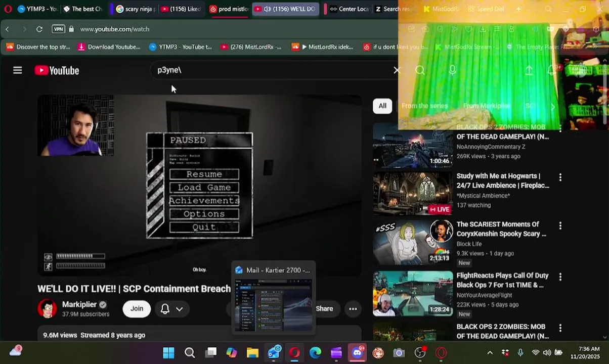Open Markiplier channel name link
Image resolution: width=609 pixels, height=364 pixels.
[x=79, y=305]
